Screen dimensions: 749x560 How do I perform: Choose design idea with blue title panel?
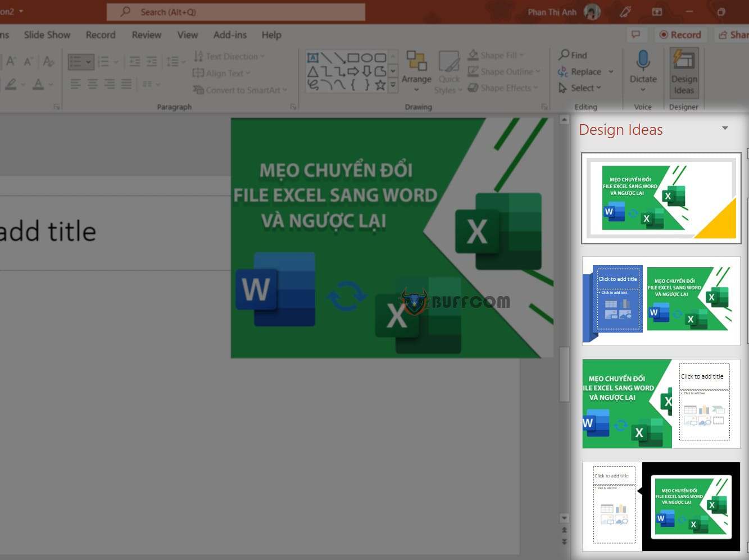coord(661,301)
